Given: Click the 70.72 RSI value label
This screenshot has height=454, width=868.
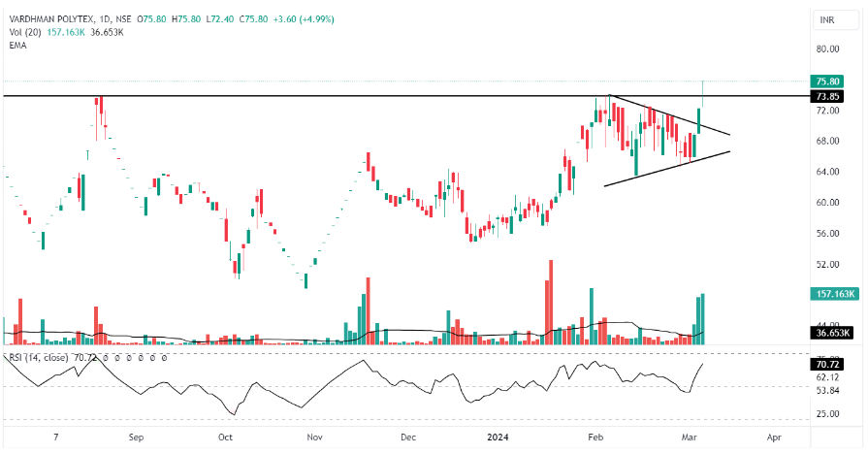Looking at the screenshot, I should click(x=827, y=364).
